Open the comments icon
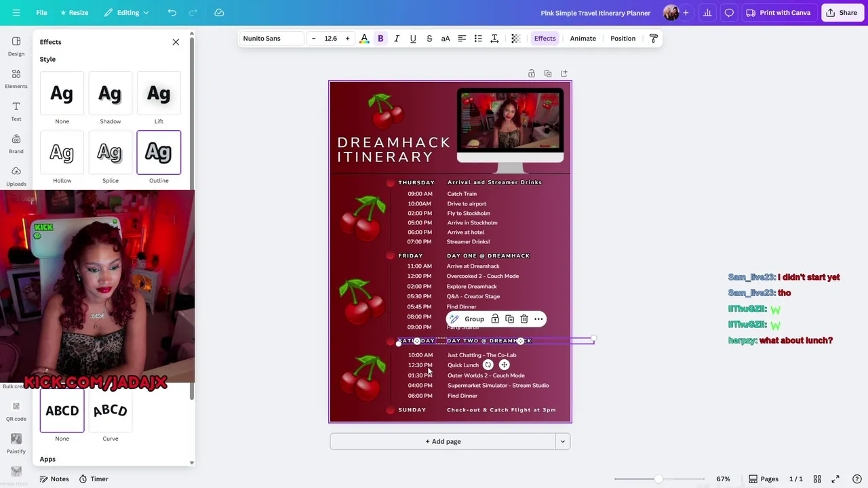Viewport: 868px width, 488px height. tap(729, 13)
